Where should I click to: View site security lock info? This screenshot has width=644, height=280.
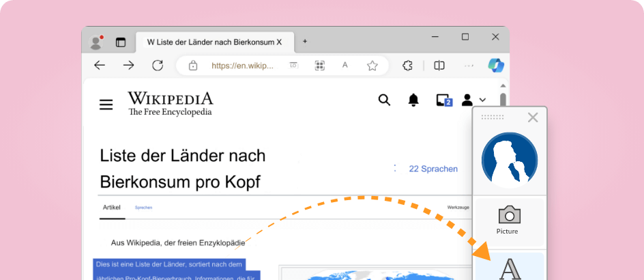pyautogui.click(x=192, y=66)
